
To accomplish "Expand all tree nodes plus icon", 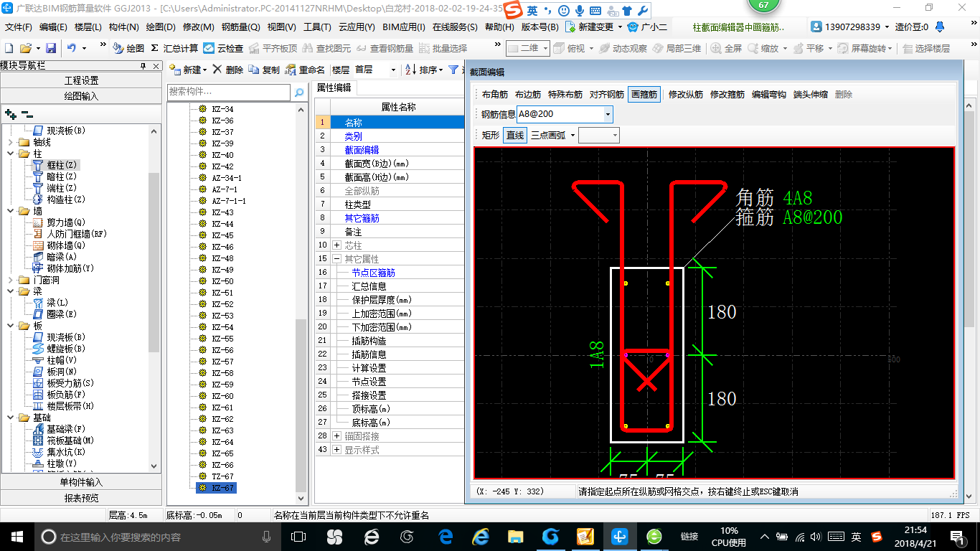I will (x=10, y=113).
